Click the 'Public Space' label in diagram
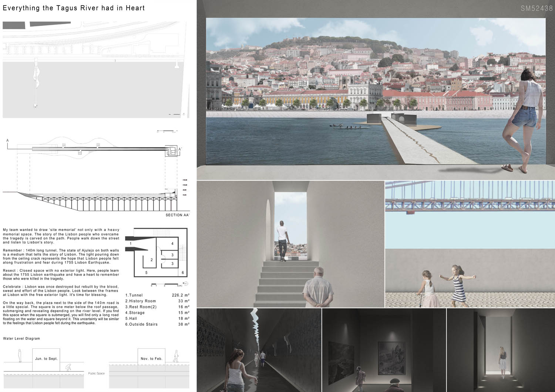 (96, 373)
